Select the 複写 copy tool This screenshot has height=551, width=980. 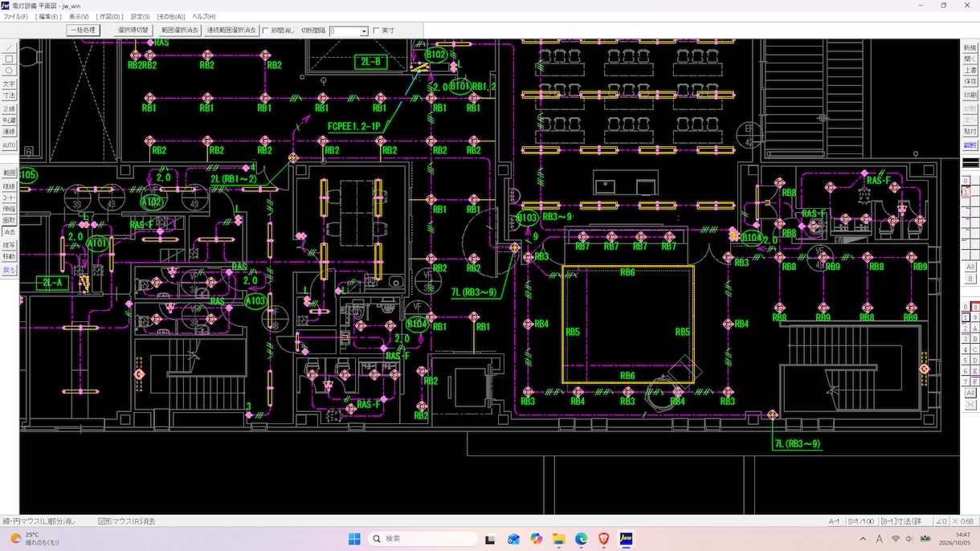click(x=10, y=245)
